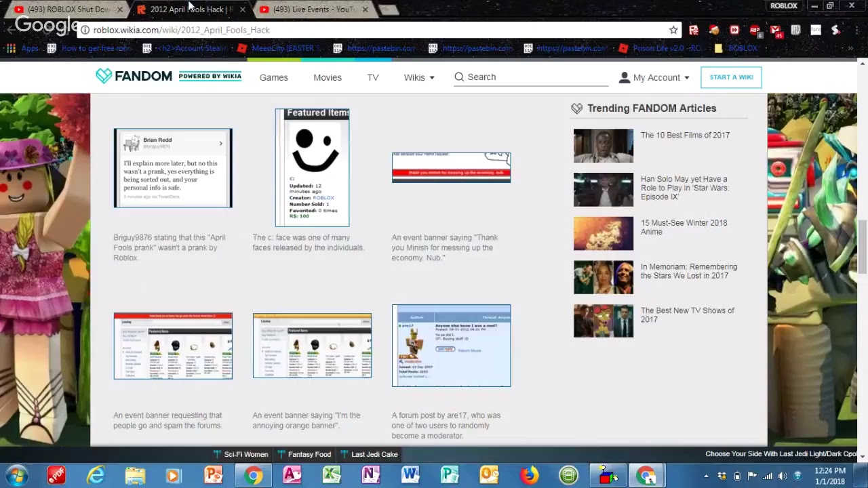This screenshot has width=868, height=488.
Task: Open OneNote from the taskbar
Action: point(371,475)
